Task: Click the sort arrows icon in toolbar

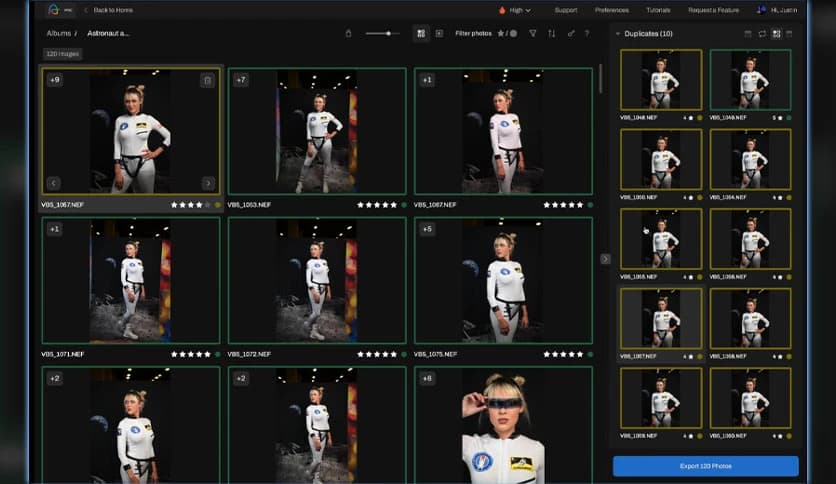Action: (x=551, y=33)
